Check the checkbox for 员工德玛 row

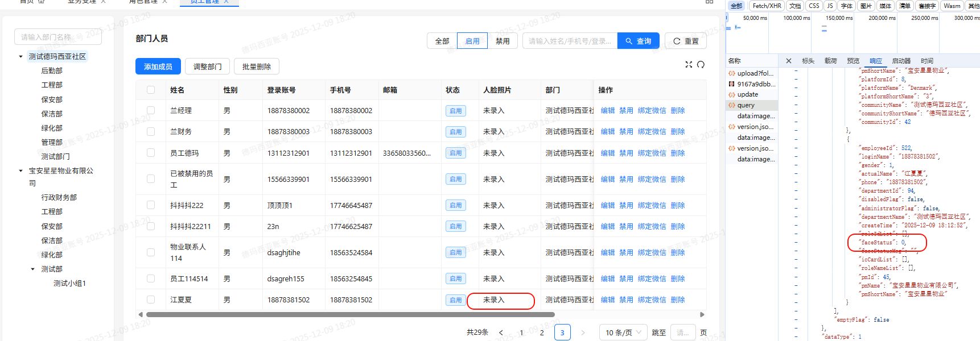point(151,153)
